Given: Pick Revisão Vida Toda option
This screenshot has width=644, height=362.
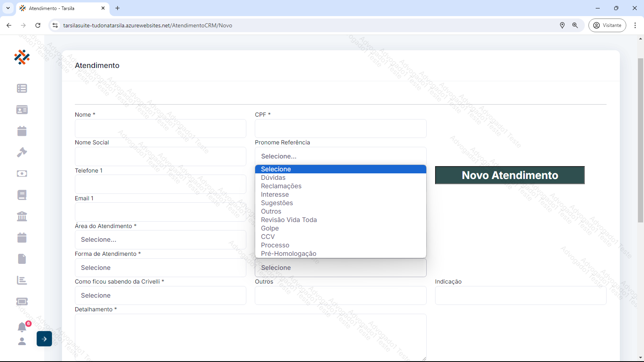Looking at the screenshot, I should point(289,220).
